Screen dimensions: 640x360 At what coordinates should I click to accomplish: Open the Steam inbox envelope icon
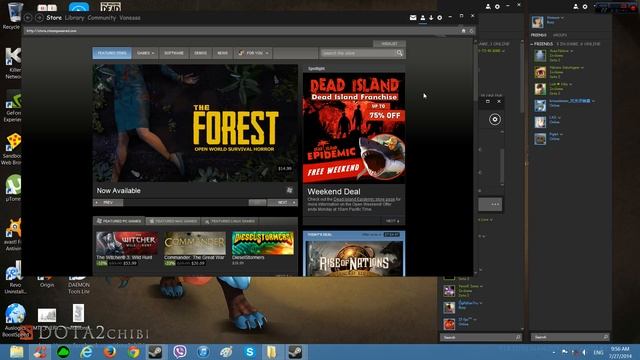coord(413,18)
